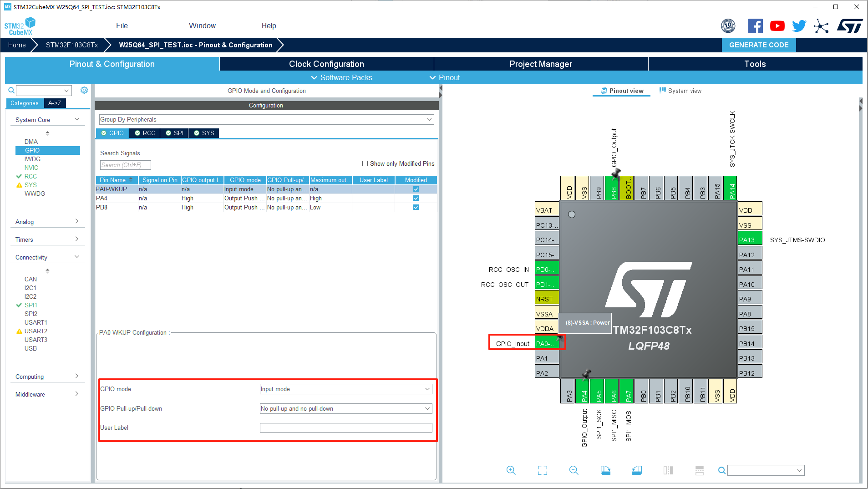Toggle the Modified checkbox for PB8
Screen dimensions: 868x489
coord(416,207)
